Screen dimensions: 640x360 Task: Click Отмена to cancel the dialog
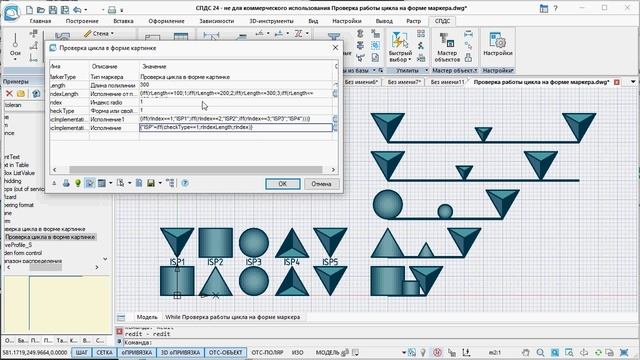(x=321, y=184)
